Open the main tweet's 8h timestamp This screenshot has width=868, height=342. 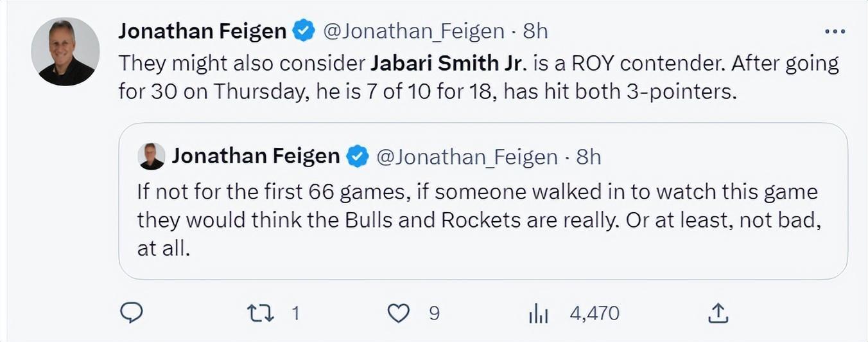click(x=535, y=31)
